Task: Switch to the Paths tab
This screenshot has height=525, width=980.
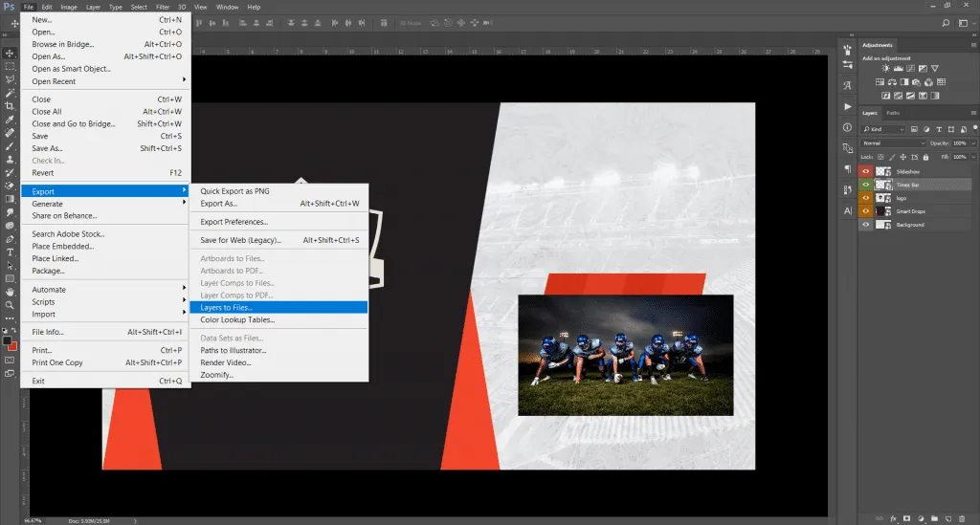Action: tap(893, 113)
